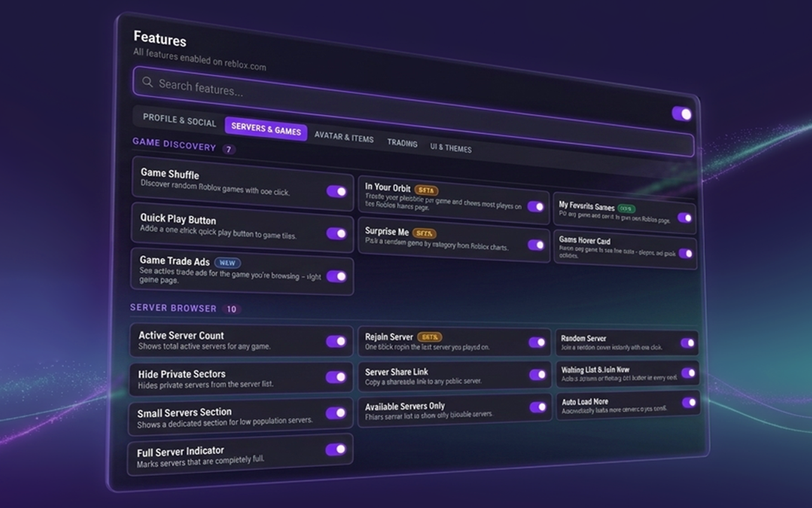Click the orange badge beside In Your Orbit

tap(426, 190)
